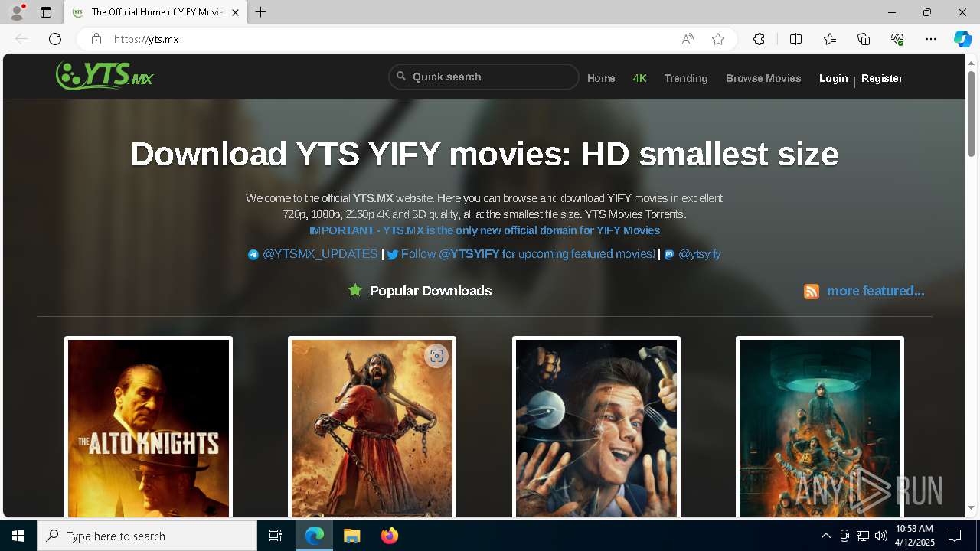Open the chained warrior movie poster
Image resolution: width=980 pixels, height=551 pixels.
(x=372, y=427)
